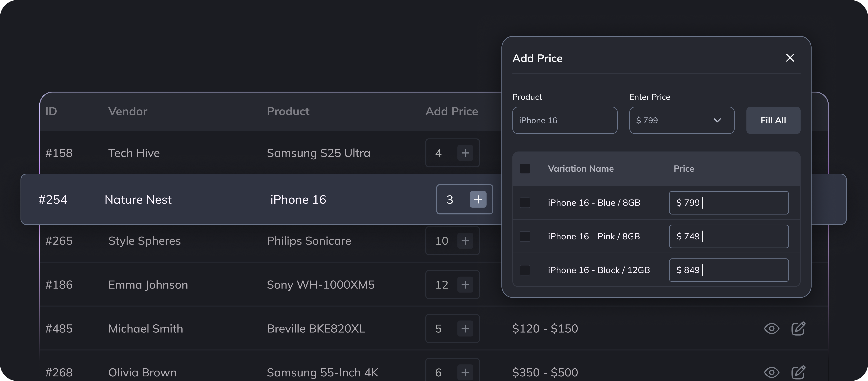Edit the Samsung 55-Inch 4K row
This screenshot has height=381, width=868.
pyautogui.click(x=798, y=372)
